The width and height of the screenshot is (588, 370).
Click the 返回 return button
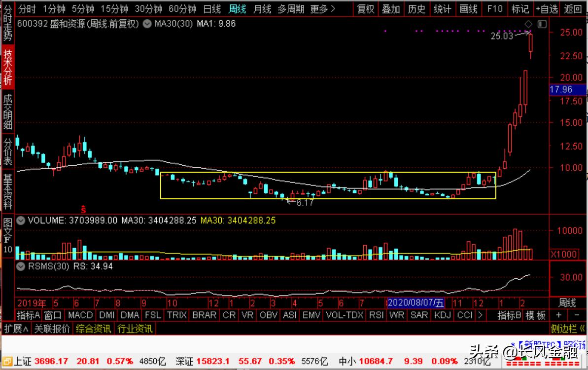coord(573,9)
